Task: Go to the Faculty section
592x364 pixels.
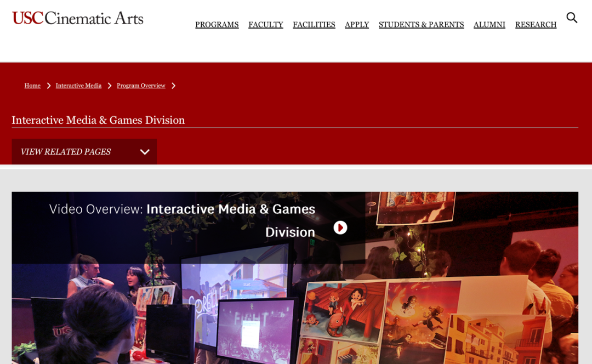Action: pos(265,25)
